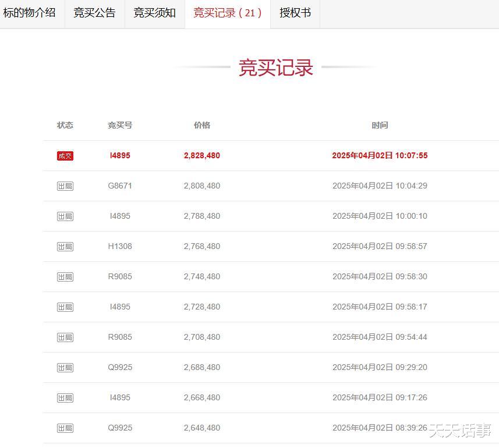
Task: Click the price 2,648,480
Action: coord(202,428)
